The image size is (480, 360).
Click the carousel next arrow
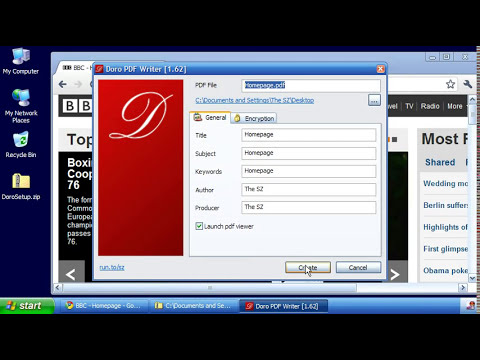[x=395, y=275]
